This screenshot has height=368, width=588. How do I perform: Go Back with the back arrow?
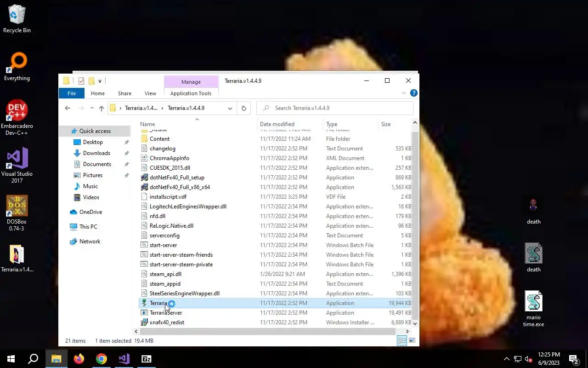(68, 108)
